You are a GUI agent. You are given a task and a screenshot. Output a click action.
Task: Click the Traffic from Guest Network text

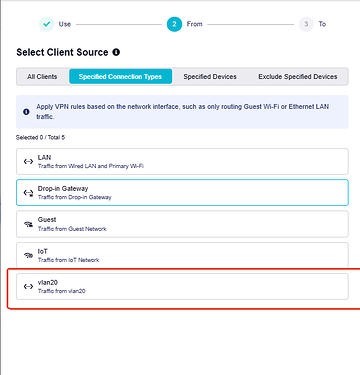tap(72, 229)
